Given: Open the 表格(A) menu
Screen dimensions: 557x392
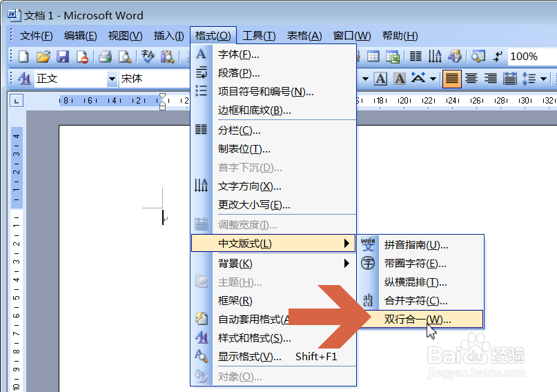Looking at the screenshot, I should (304, 35).
